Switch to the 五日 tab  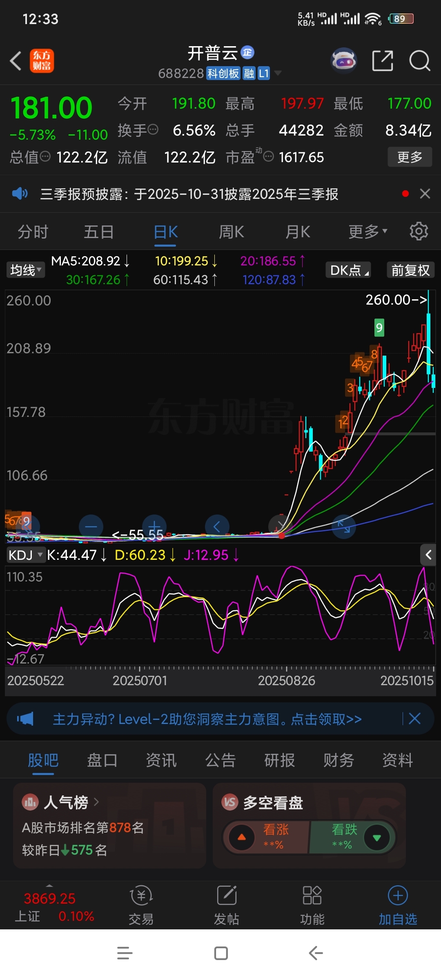click(99, 232)
